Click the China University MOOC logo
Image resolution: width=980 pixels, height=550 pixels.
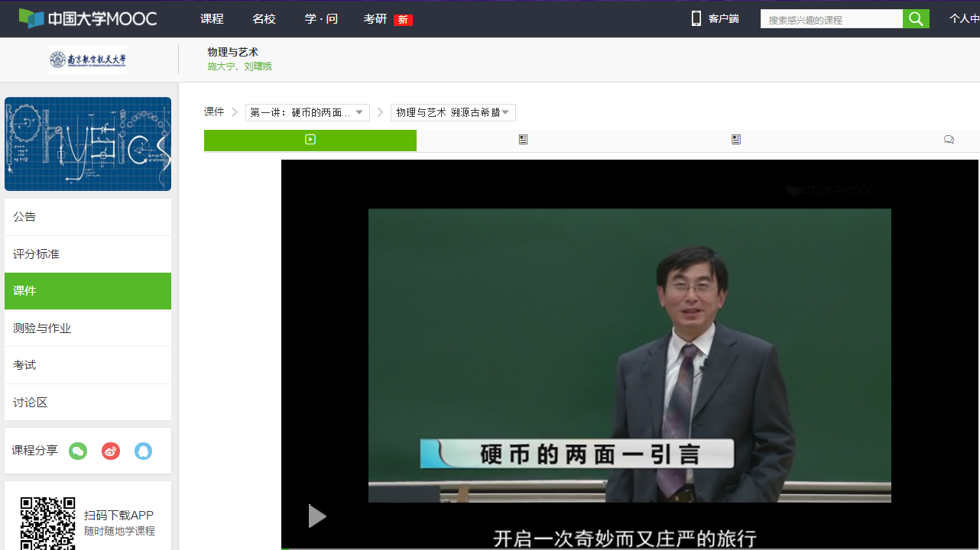(88, 19)
